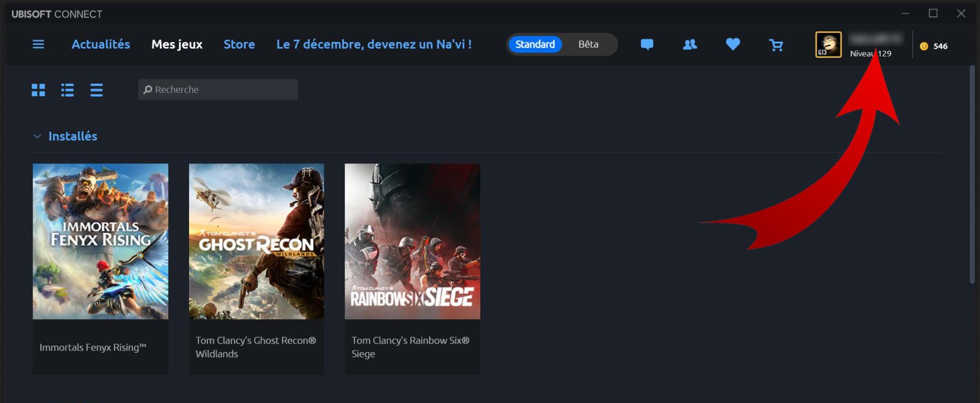The height and width of the screenshot is (403, 980).
Task: Minimize the Ubisoft Connect window
Action: [x=905, y=14]
